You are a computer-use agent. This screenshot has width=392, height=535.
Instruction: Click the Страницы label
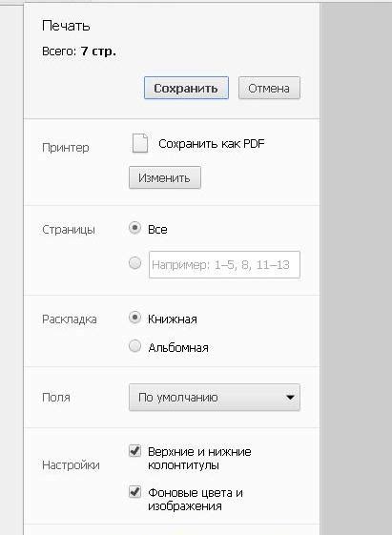[69, 230]
